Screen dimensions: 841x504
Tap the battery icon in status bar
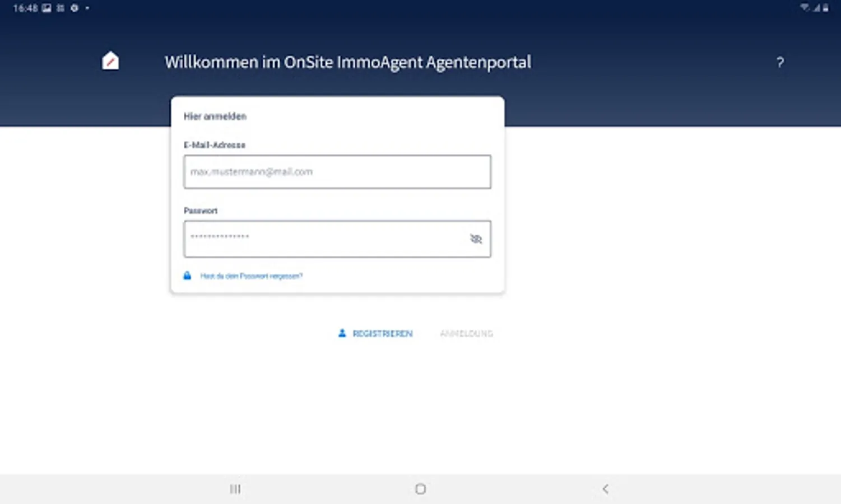pos(825,8)
